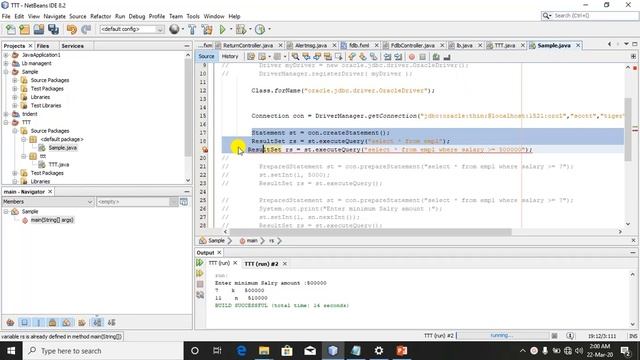640x360 pixels.
Task: Click the History view button
Action: point(230,56)
